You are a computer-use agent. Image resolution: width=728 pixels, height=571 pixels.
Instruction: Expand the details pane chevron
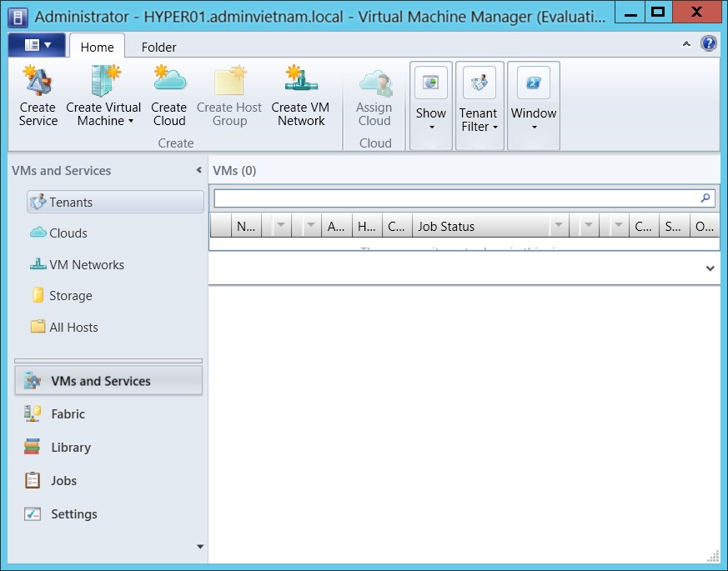click(710, 268)
